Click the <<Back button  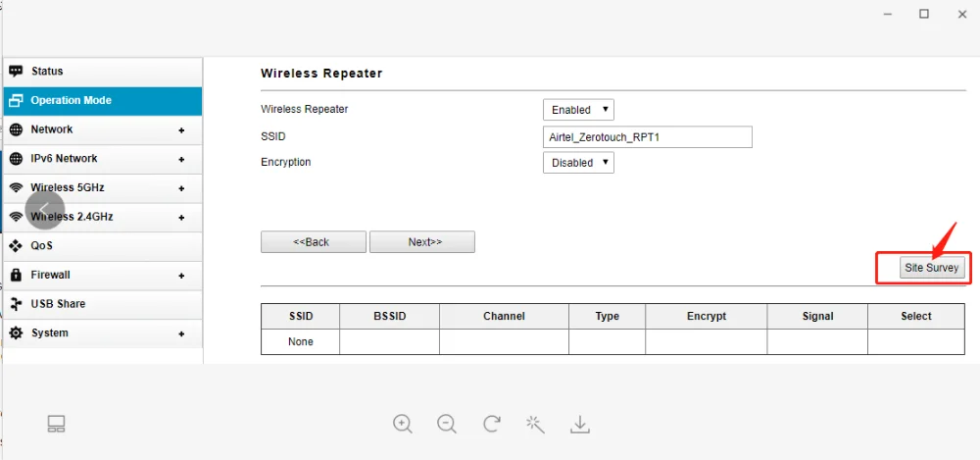(x=314, y=242)
